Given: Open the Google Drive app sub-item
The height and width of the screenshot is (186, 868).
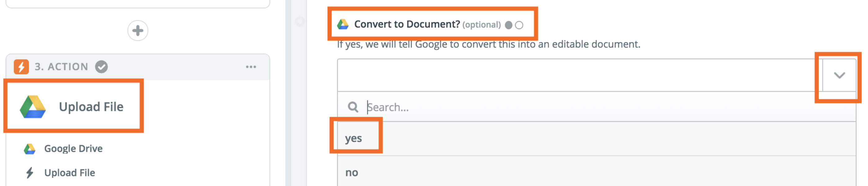Looking at the screenshot, I should click(x=73, y=148).
